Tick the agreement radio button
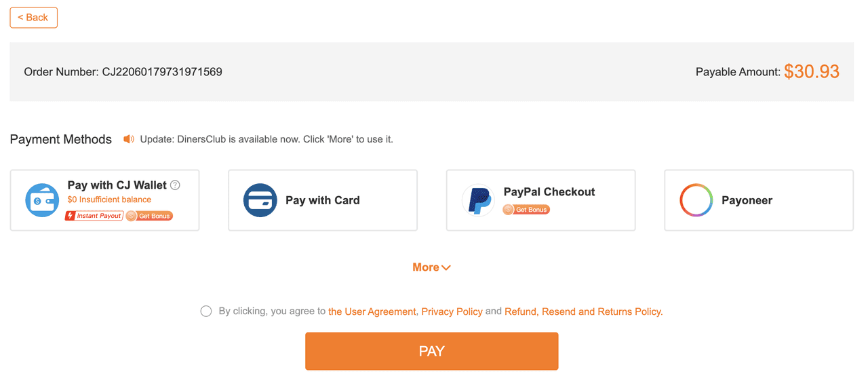The width and height of the screenshot is (868, 378). (x=206, y=311)
